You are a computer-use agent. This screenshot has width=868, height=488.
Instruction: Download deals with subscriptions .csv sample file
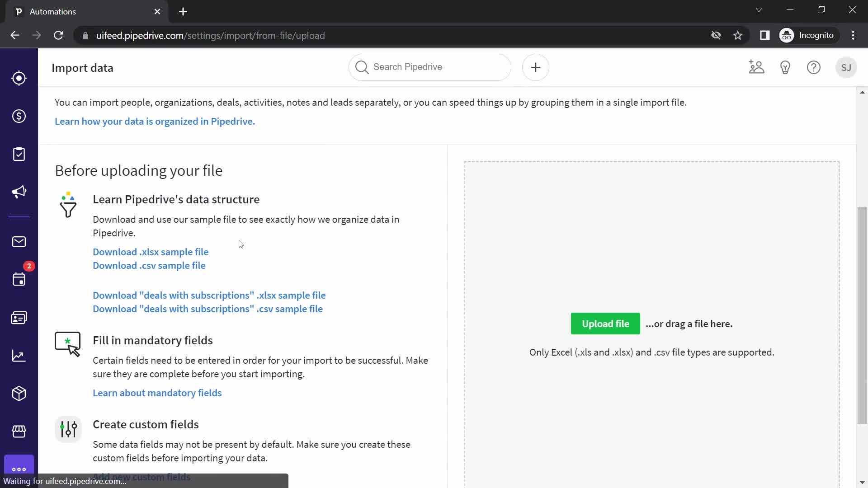[208, 309]
